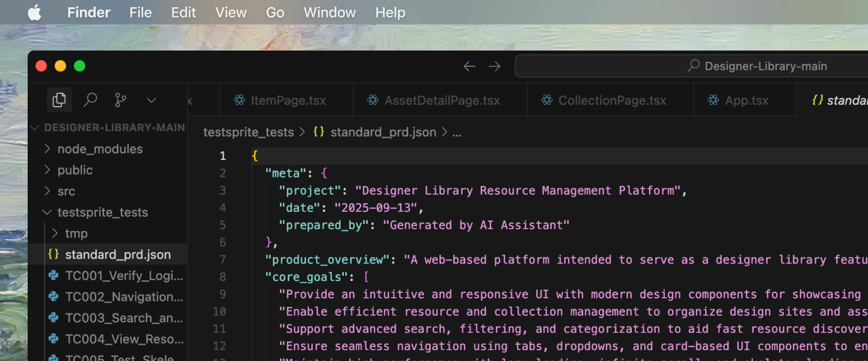Screen dimensions: 868x361
Task: Click the "Generated by AI Assistant" value
Action: pos(476,226)
